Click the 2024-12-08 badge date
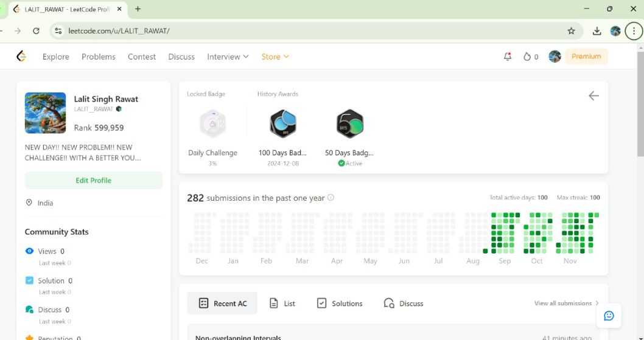Image resolution: width=644 pixels, height=340 pixels. pos(283,164)
